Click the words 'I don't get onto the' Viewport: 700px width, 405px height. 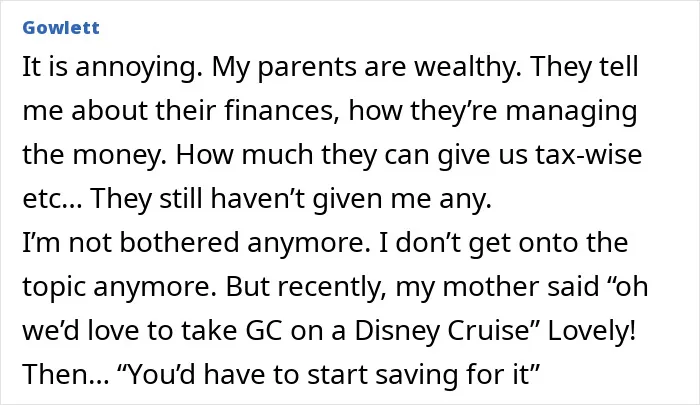[x=504, y=243]
